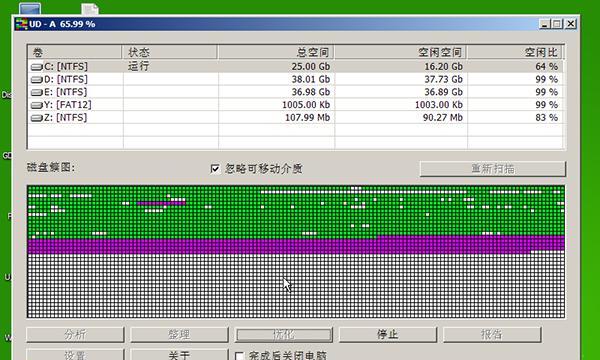Click the 报告 button
This screenshot has width=600, height=360.
point(492,335)
